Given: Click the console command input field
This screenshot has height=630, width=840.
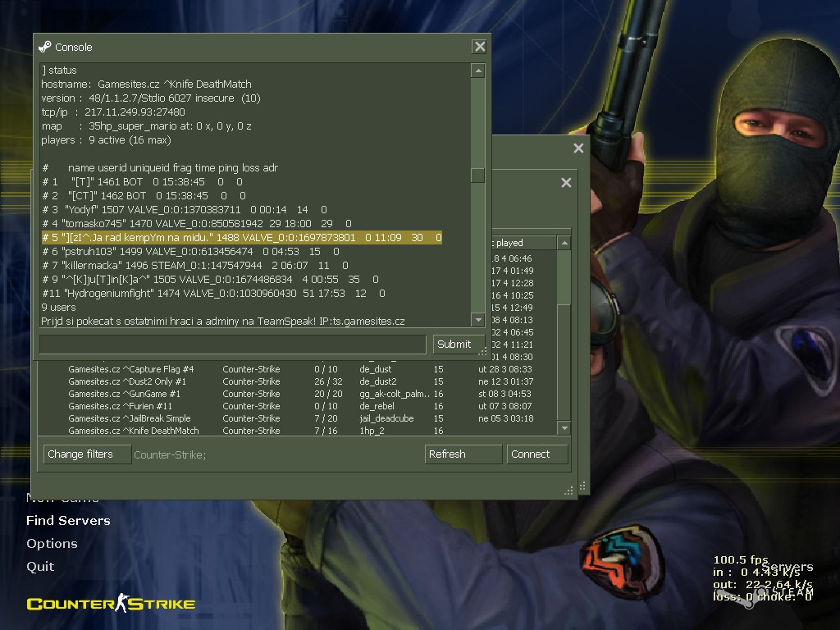Looking at the screenshot, I should tap(233, 344).
